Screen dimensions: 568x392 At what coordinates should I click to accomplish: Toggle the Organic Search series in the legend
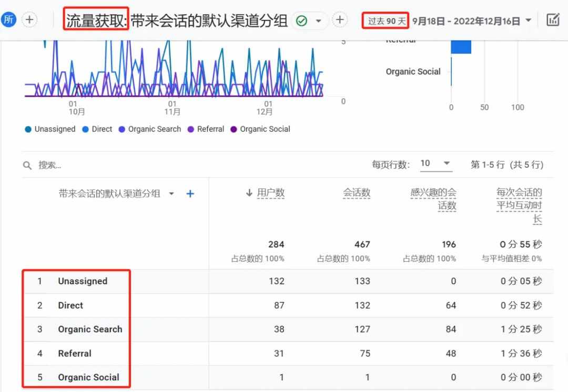pos(149,129)
